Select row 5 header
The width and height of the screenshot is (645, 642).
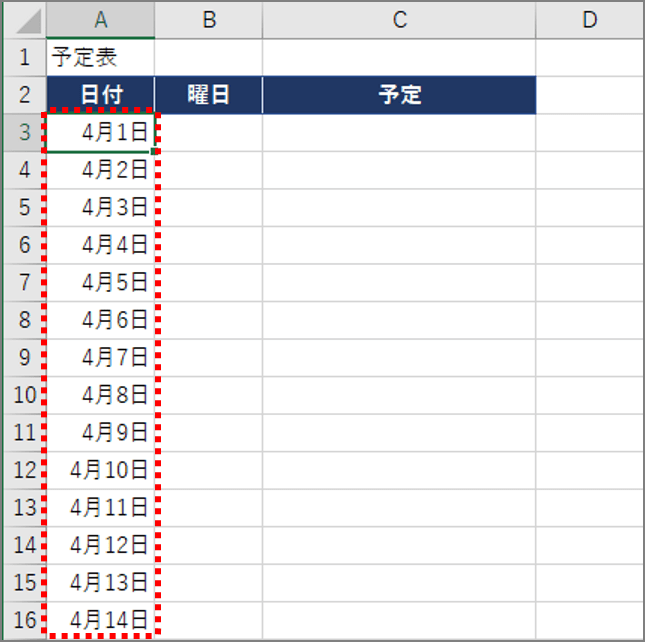pos(25,207)
